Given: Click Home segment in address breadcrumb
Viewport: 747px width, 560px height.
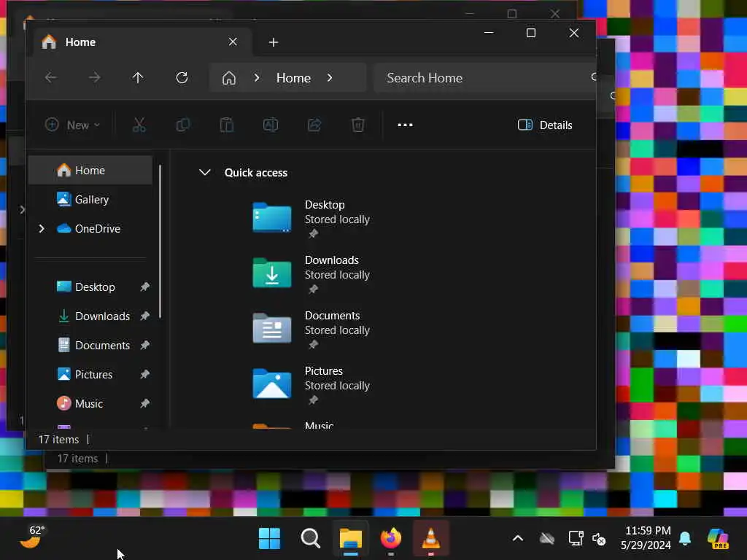Looking at the screenshot, I should (x=293, y=77).
